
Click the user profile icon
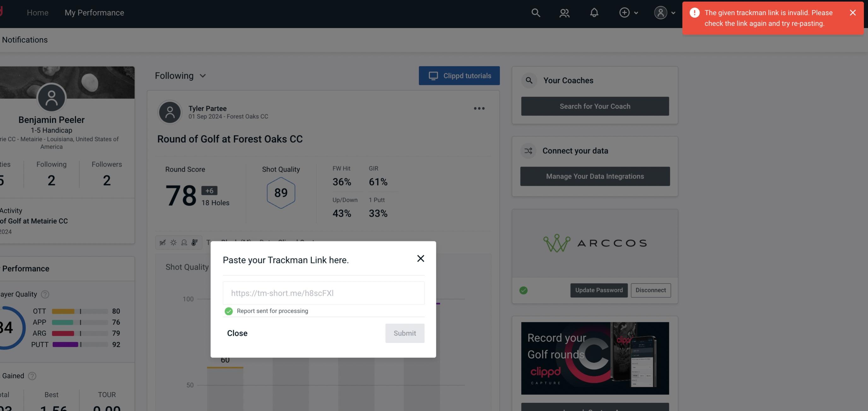click(x=660, y=12)
